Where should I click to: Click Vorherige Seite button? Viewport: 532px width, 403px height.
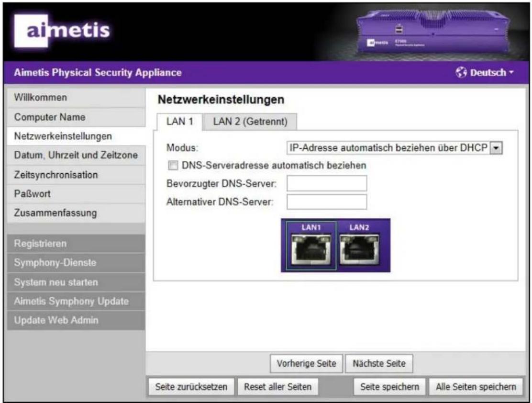[306, 364]
